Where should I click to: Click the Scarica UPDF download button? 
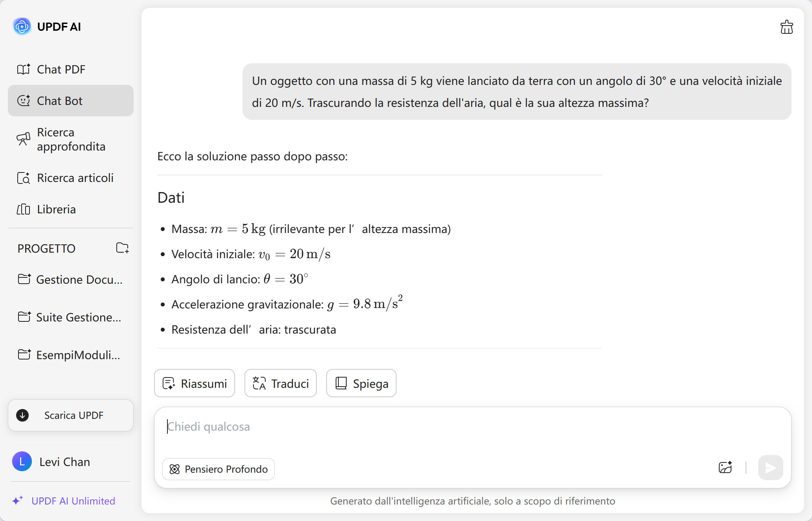[x=71, y=415]
